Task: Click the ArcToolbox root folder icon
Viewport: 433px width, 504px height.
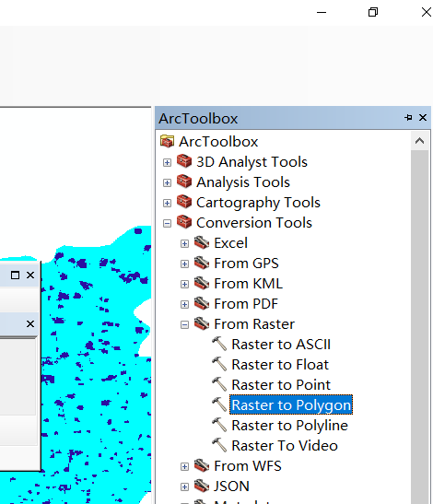Action: tap(167, 141)
